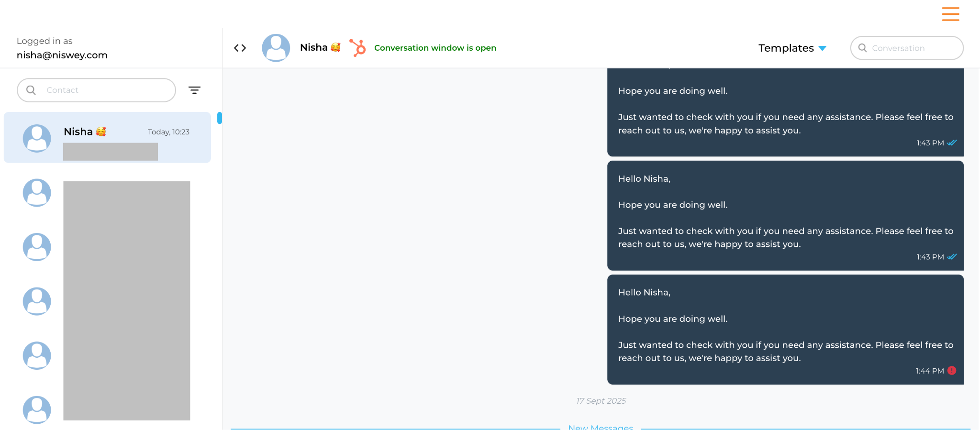Open Nisha's conversation from Today, 10:23
The height and width of the screenshot is (430, 980).
(107, 137)
